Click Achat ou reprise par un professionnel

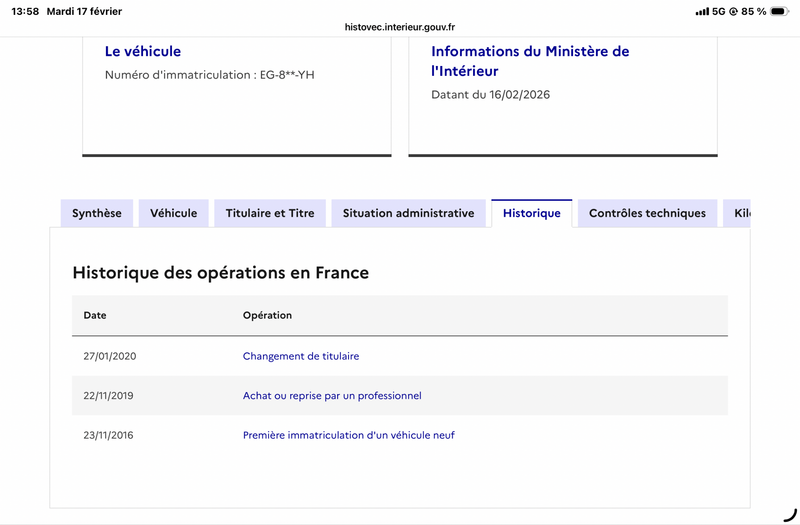coord(332,396)
